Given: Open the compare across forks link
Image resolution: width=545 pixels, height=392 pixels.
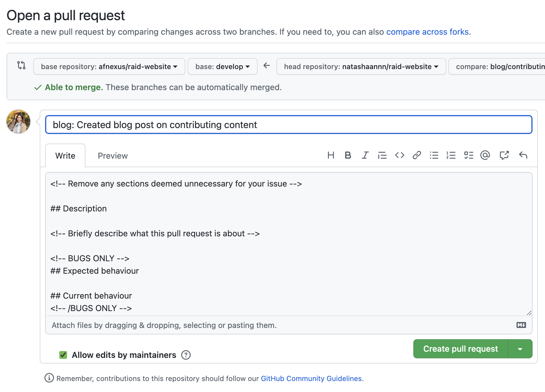Looking at the screenshot, I should pyautogui.click(x=427, y=32).
